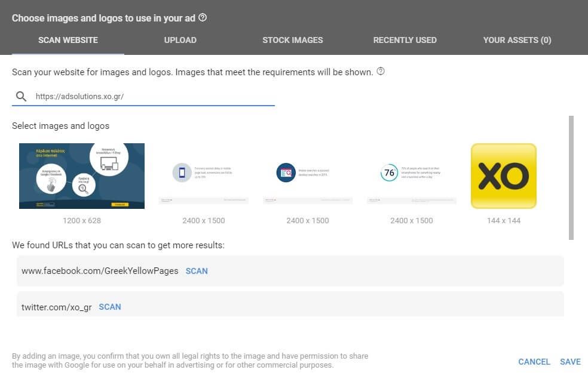
Task: Scan the facebook.com/GreekYellowPages URL
Action: [197, 271]
